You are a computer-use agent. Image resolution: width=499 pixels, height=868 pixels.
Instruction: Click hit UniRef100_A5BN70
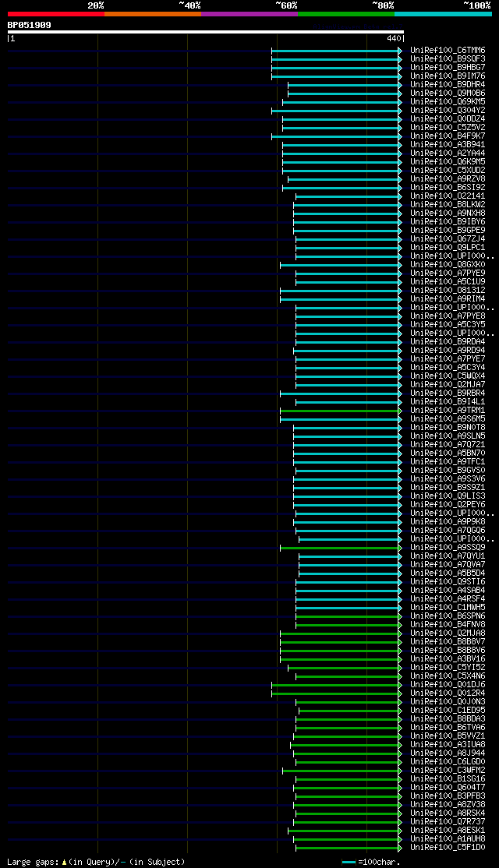(448, 453)
